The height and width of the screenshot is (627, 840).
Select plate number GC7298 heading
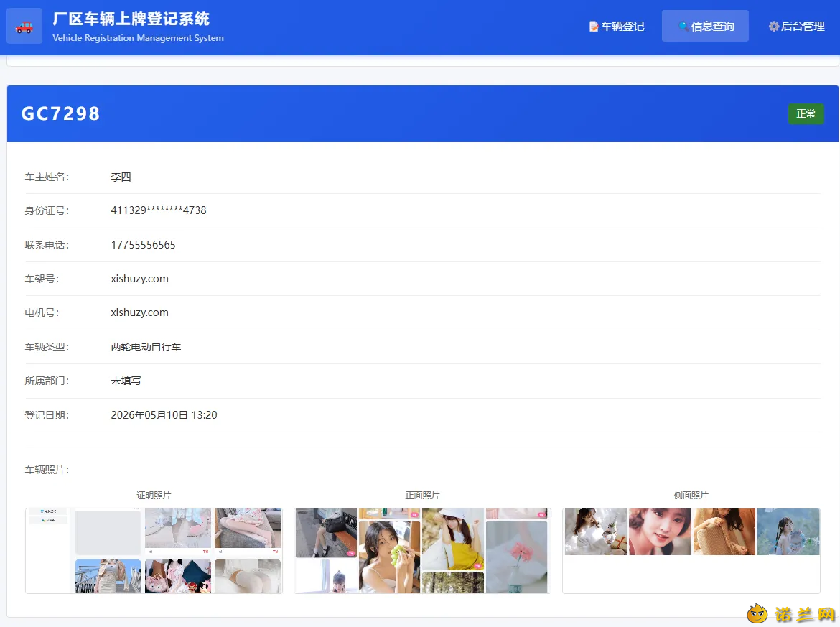click(x=60, y=113)
